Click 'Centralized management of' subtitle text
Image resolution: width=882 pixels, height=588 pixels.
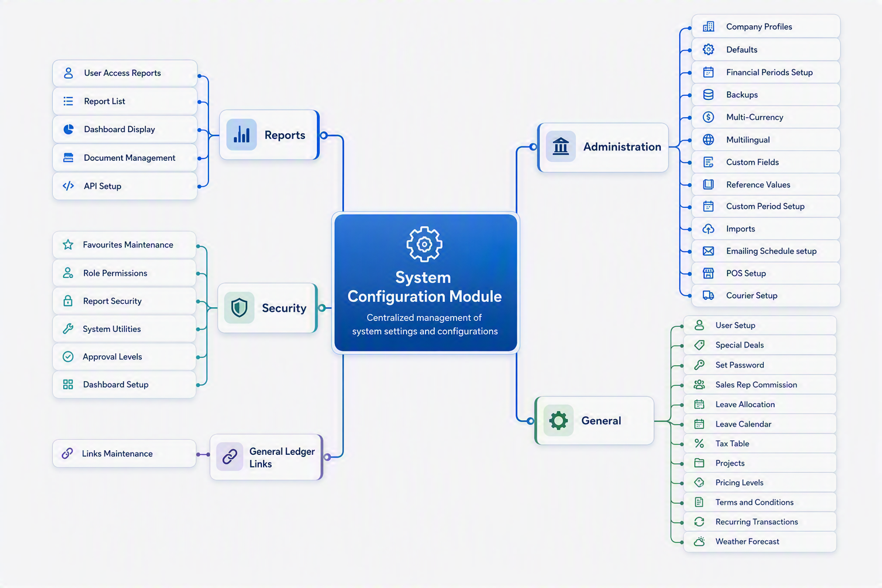pyautogui.click(x=424, y=318)
